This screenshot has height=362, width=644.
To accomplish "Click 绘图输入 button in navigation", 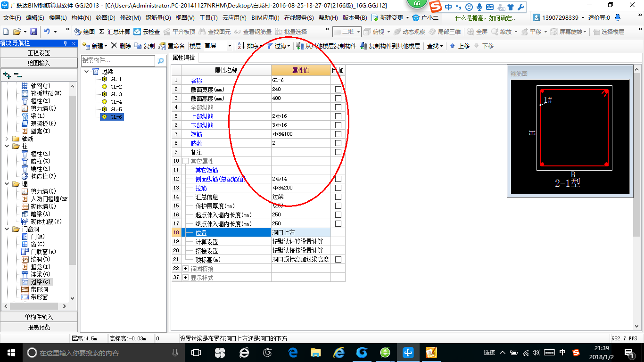I will (x=39, y=63).
